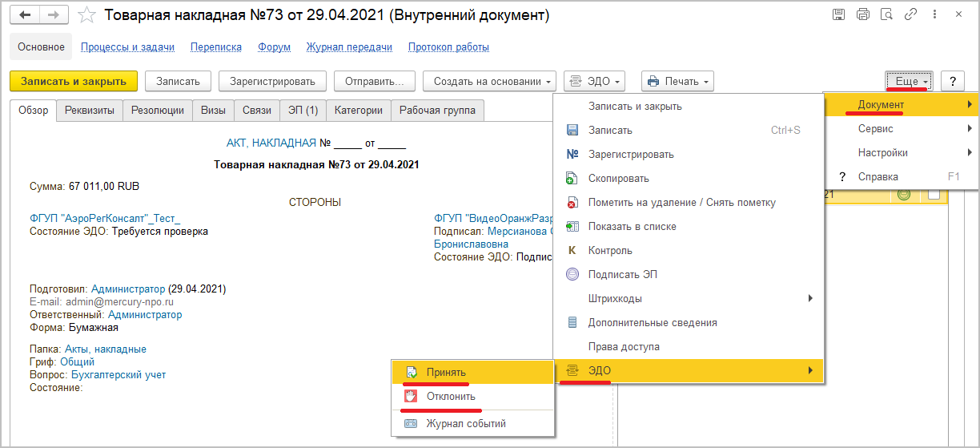Choose Записать и закрыть menu entry
980x448 pixels.
tap(689, 106)
